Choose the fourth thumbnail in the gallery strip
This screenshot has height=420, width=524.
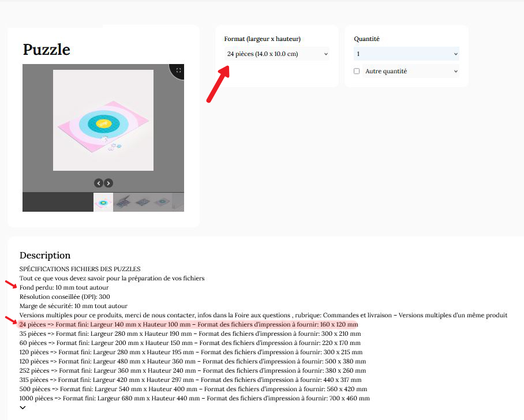click(162, 202)
